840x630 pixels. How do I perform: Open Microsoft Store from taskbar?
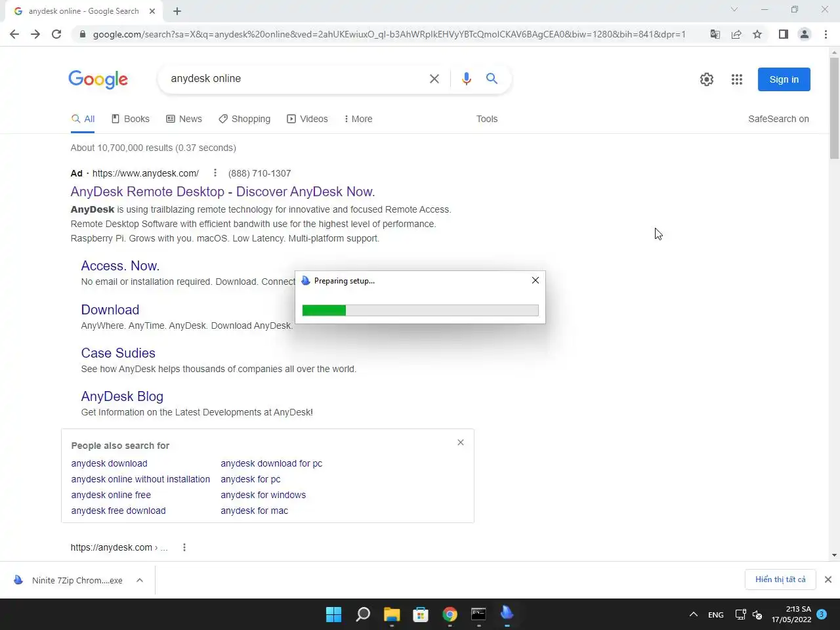point(421,614)
